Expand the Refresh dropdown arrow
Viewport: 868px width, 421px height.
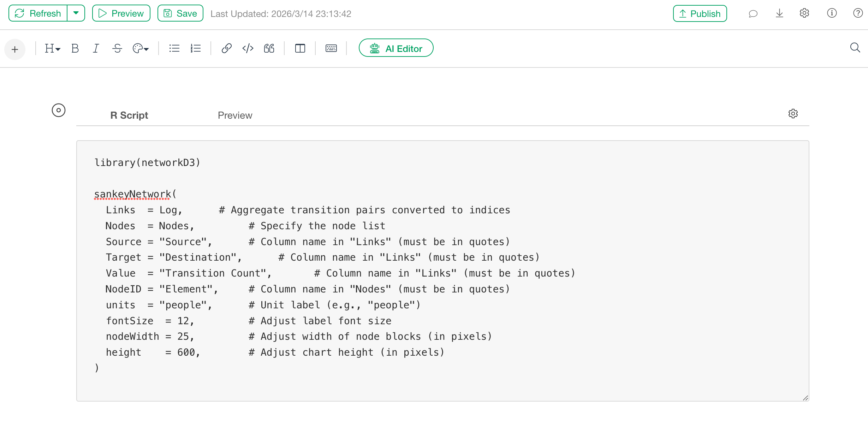76,13
